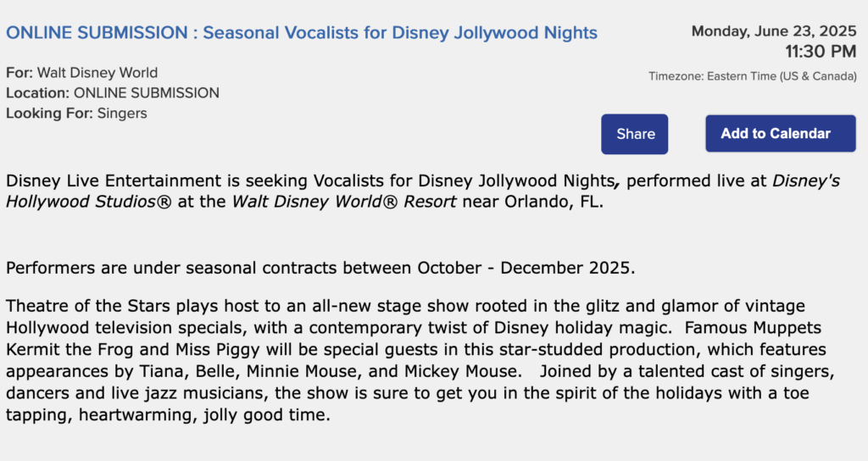Click the Share button
The height and width of the screenshot is (461, 868).
635,134
